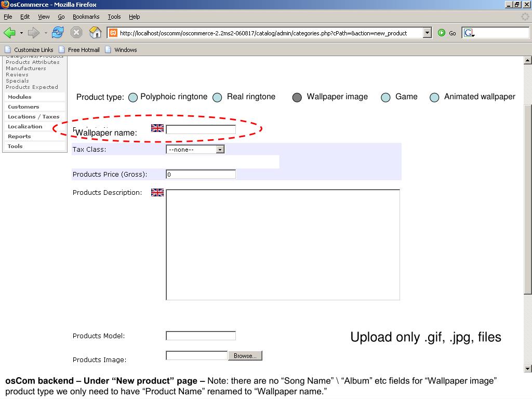Click the green Back arrow
This screenshot has height=399, width=532.
(9, 33)
